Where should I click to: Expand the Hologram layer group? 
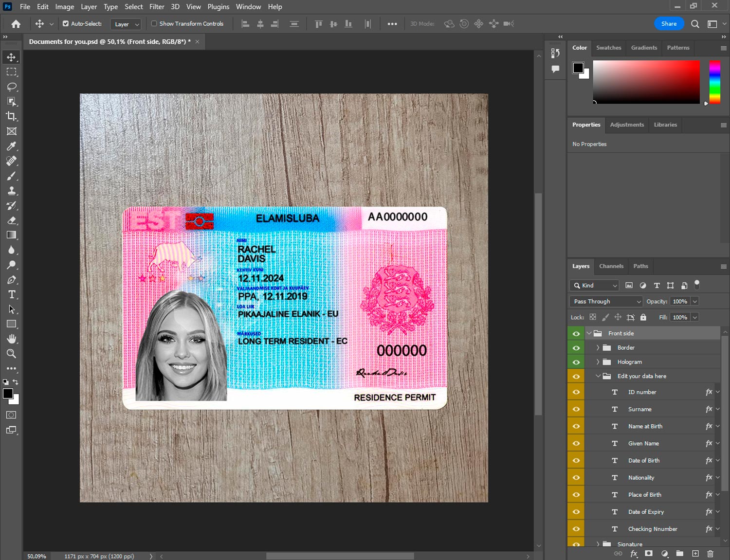[x=598, y=362]
